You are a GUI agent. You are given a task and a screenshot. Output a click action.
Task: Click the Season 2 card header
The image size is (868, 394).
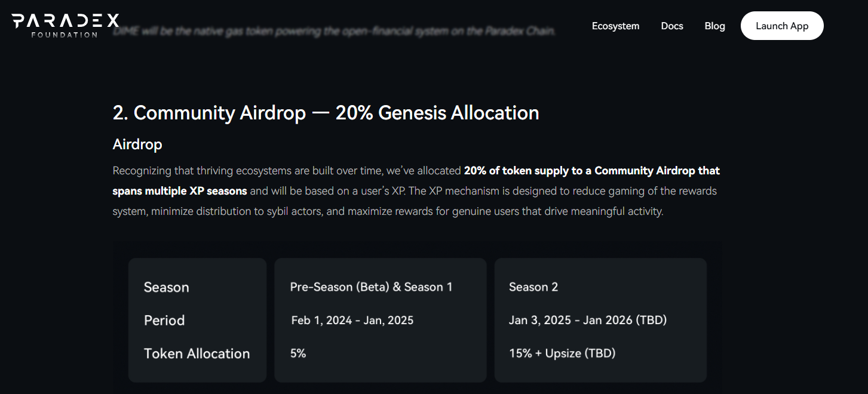pos(533,287)
